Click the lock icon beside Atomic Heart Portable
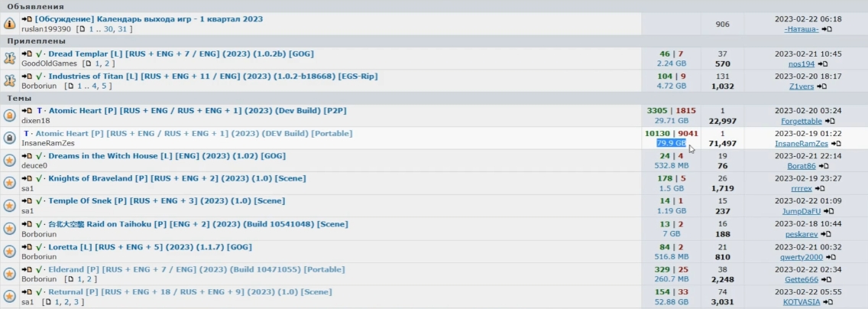The width and height of the screenshot is (868, 309). coord(10,138)
